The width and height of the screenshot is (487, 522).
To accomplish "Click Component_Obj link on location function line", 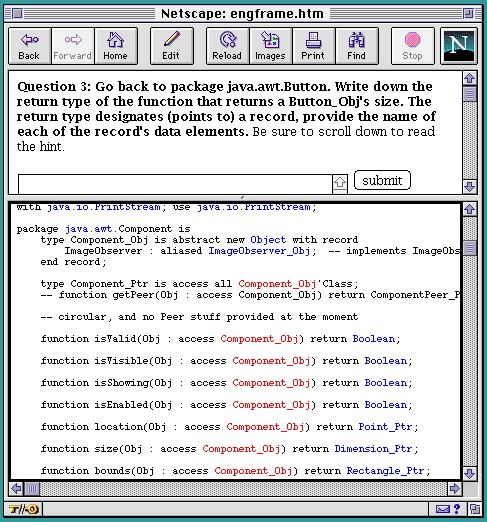I will tap(265, 427).
